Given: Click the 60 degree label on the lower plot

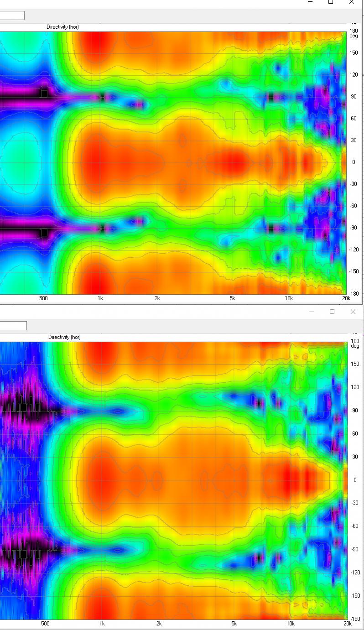Looking at the screenshot, I should click(x=355, y=433).
